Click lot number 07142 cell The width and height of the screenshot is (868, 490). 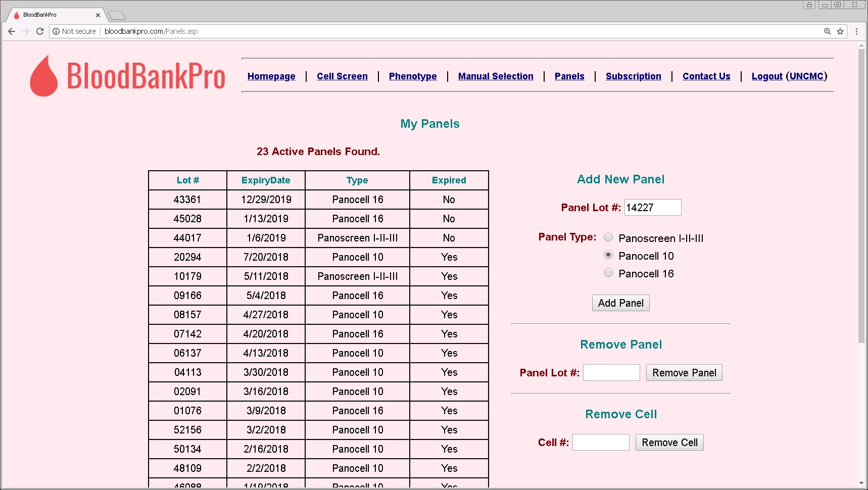188,334
